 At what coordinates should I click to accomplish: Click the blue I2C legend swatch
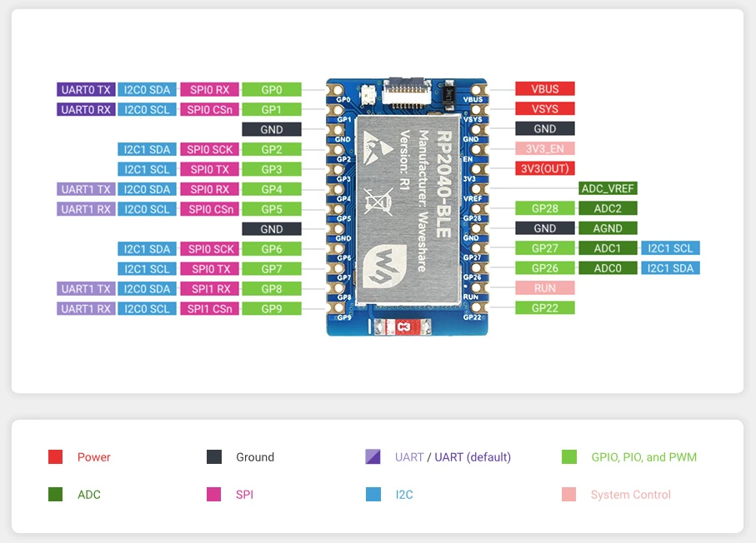coord(373,495)
